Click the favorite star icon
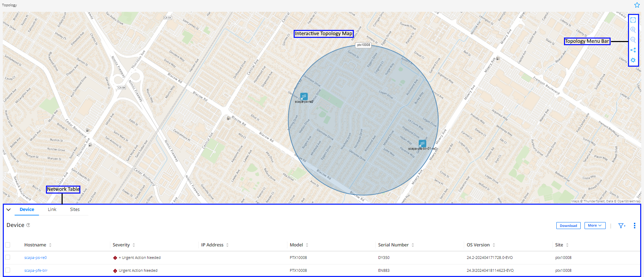The height and width of the screenshot is (277, 644). click(637, 5)
